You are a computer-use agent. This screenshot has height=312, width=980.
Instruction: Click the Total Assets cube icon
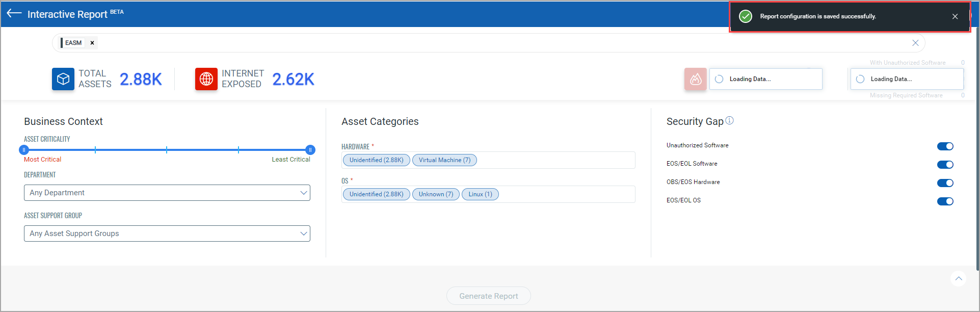click(x=63, y=79)
